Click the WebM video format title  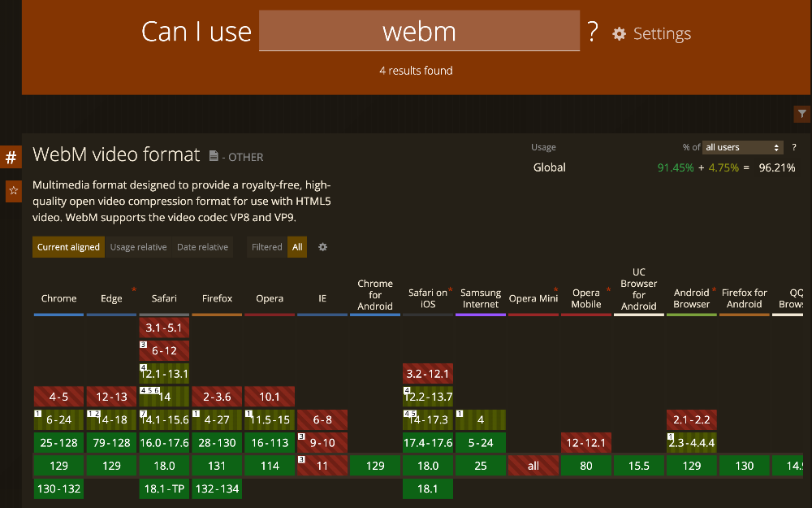pyautogui.click(x=116, y=154)
